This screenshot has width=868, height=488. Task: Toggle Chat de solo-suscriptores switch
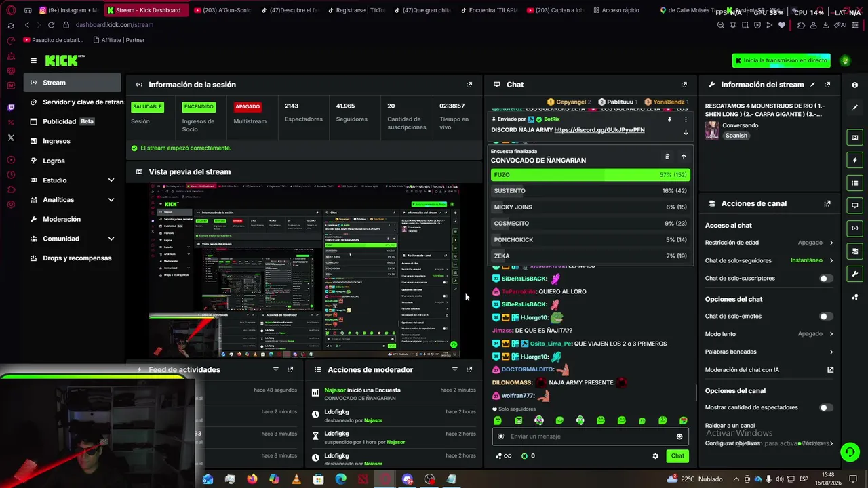826,279
